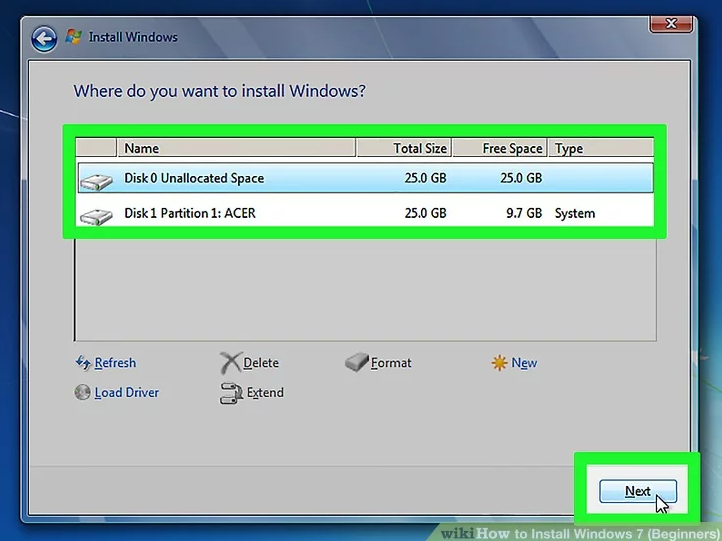
Task: Create a partition with the New link
Action: (x=524, y=363)
